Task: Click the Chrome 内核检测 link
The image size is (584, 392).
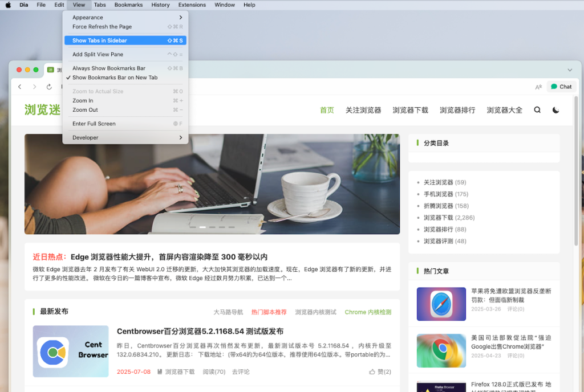Action: 368,312
